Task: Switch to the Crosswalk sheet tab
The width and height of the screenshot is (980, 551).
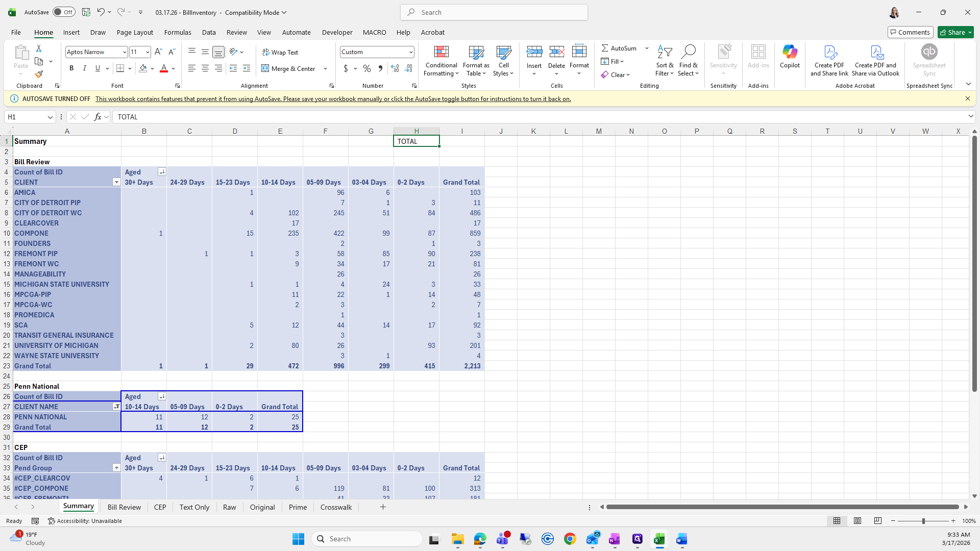Action: click(x=336, y=507)
